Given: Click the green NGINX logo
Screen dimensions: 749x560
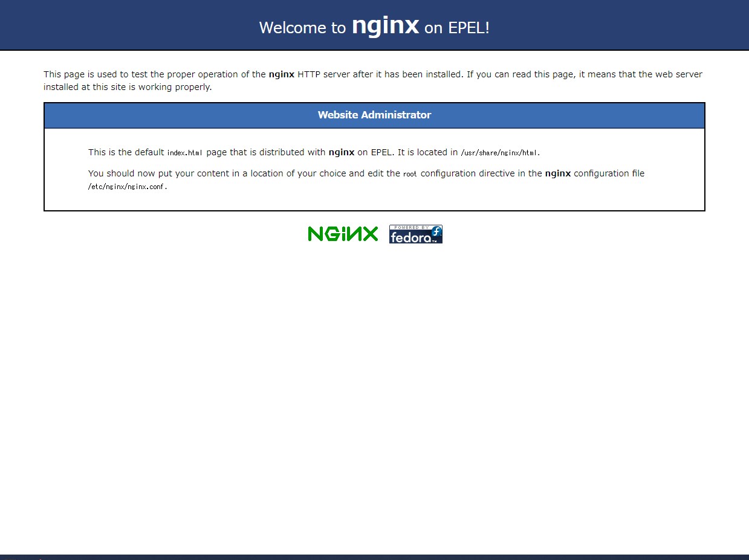Looking at the screenshot, I should pyautogui.click(x=343, y=234).
